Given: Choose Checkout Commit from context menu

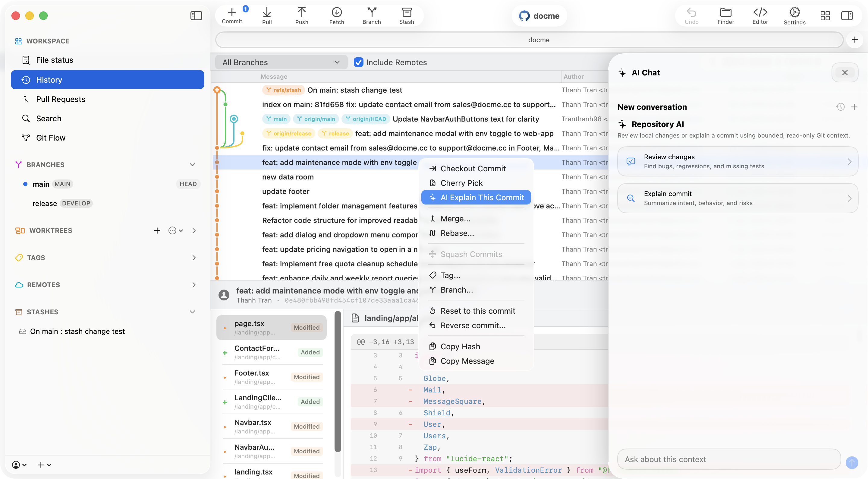Looking at the screenshot, I should 476,168.
